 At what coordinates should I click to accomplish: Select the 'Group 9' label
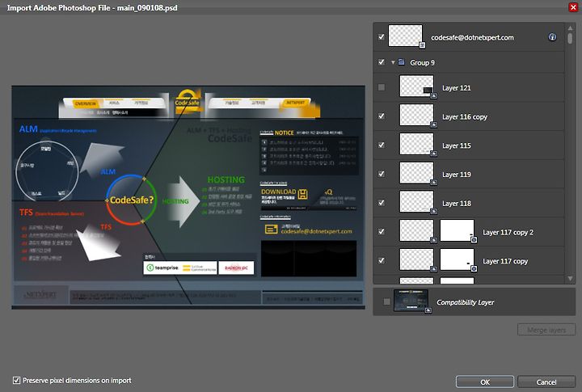coord(422,63)
